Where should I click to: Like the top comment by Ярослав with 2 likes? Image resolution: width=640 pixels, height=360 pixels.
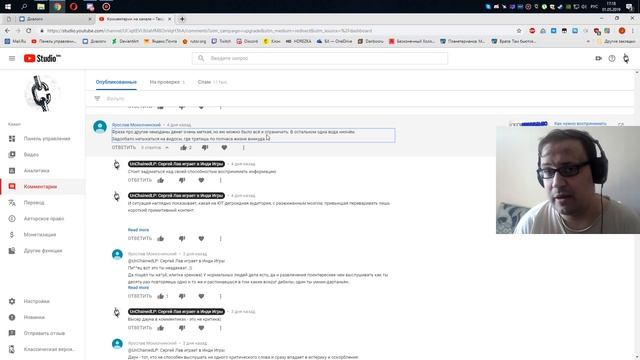click(x=184, y=147)
